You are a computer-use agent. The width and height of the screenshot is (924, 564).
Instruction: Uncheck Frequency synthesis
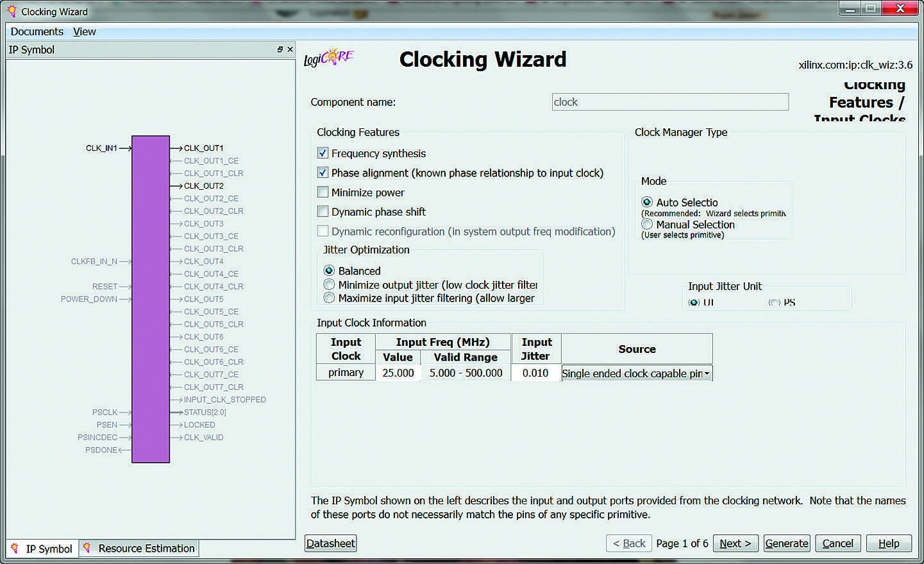[x=323, y=153]
